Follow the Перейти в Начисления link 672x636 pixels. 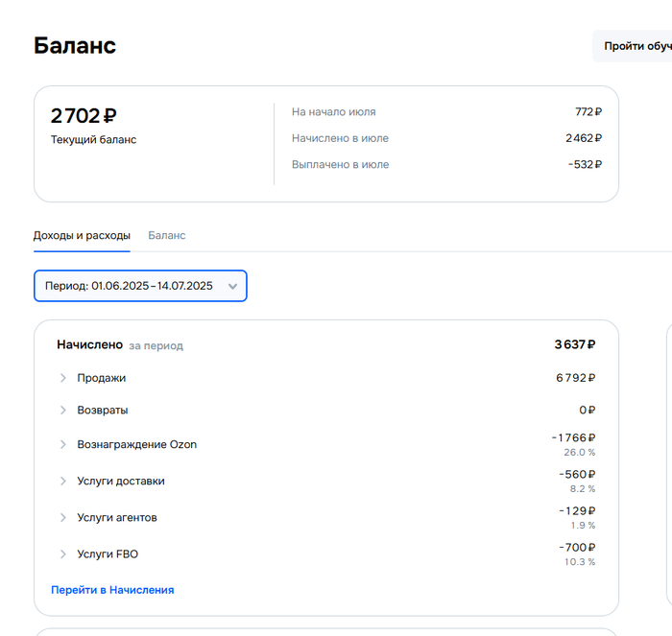(112, 590)
